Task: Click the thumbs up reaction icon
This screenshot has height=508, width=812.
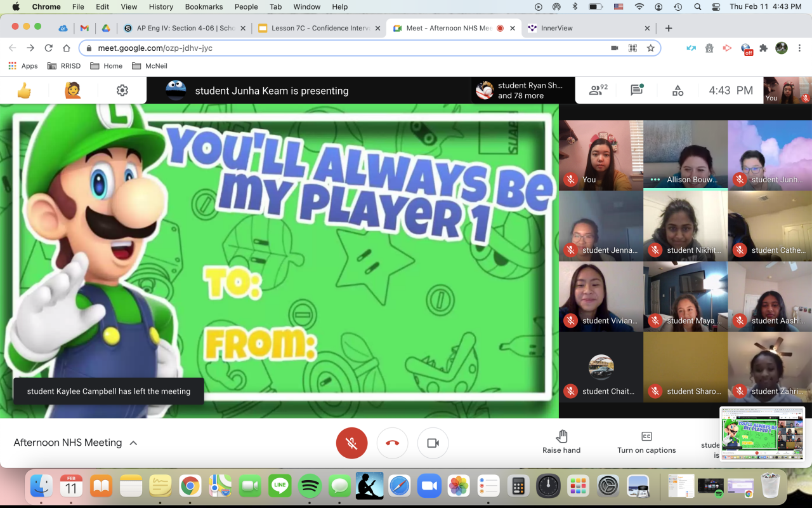Action: 24,91
